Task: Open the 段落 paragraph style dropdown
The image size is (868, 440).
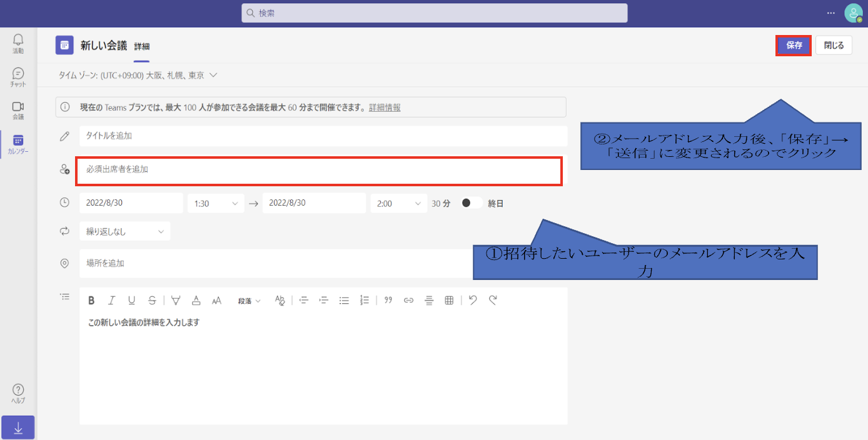Action: (249, 301)
